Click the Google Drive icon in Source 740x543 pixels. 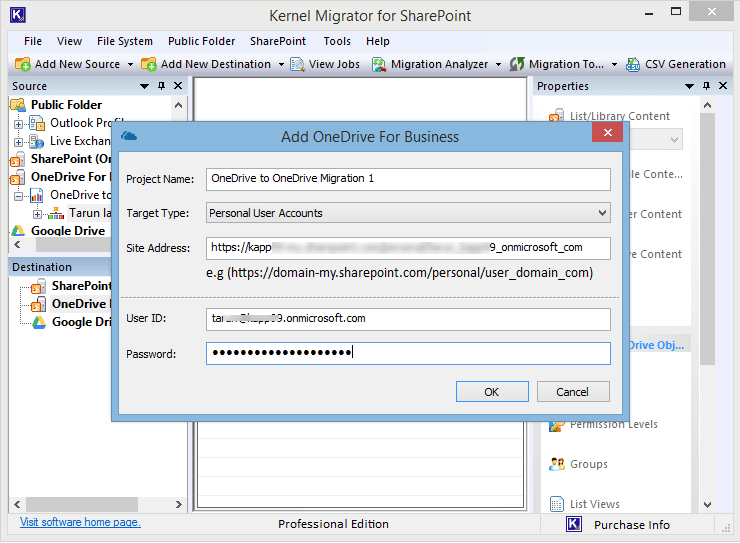click(18, 231)
